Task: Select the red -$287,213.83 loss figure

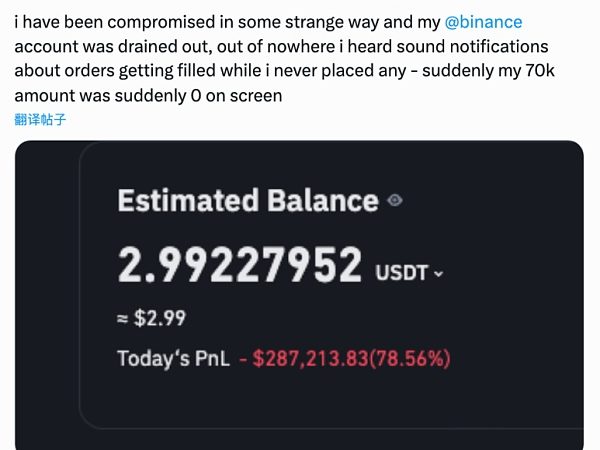Action: pyautogui.click(x=303, y=359)
